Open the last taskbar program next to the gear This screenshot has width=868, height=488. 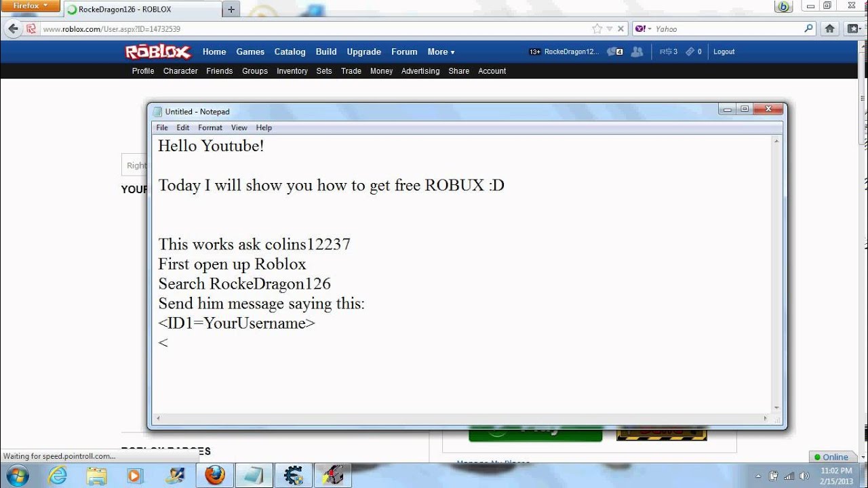pyautogui.click(x=333, y=475)
